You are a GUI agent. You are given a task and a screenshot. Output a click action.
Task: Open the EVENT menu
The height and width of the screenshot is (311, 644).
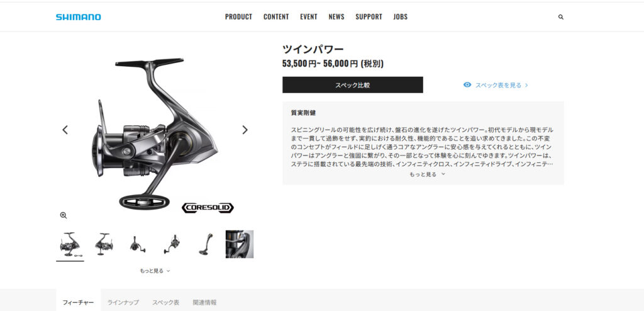tap(308, 17)
